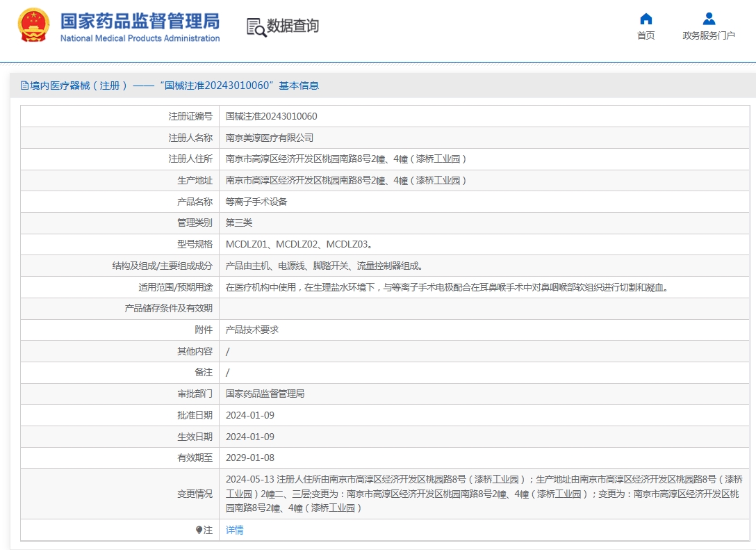
Task: Click the 数据查询 title text
Action: [293, 26]
